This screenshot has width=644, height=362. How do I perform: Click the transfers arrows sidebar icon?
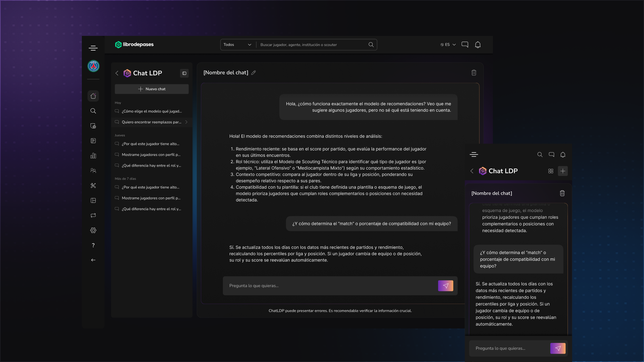93,216
